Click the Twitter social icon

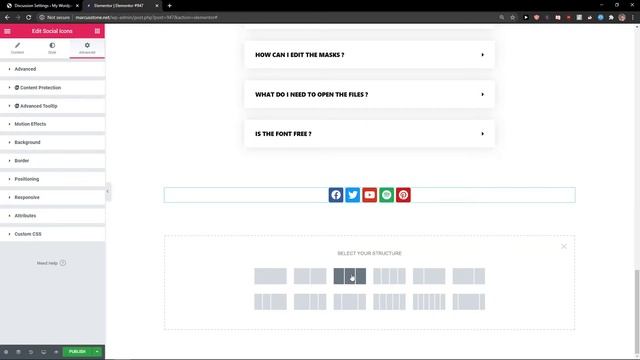point(353,195)
